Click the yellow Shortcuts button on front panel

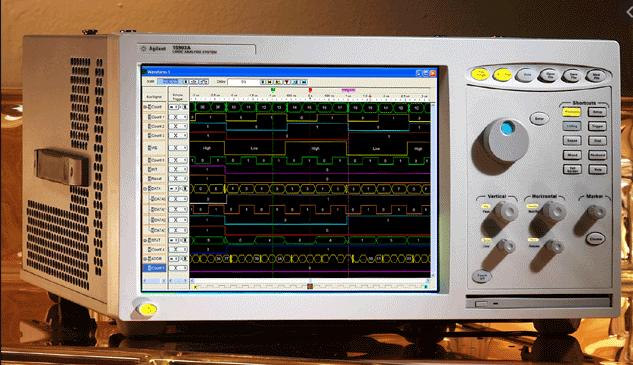click(571, 112)
